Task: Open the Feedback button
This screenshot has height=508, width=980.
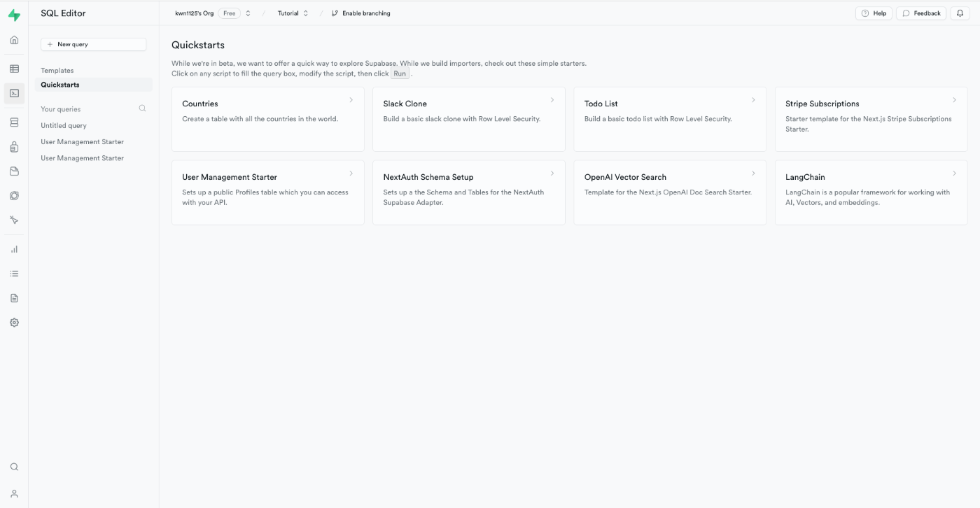Action: tap(921, 13)
